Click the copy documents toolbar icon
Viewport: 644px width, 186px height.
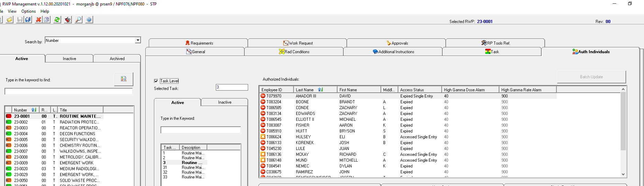click(x=46, y=20)
